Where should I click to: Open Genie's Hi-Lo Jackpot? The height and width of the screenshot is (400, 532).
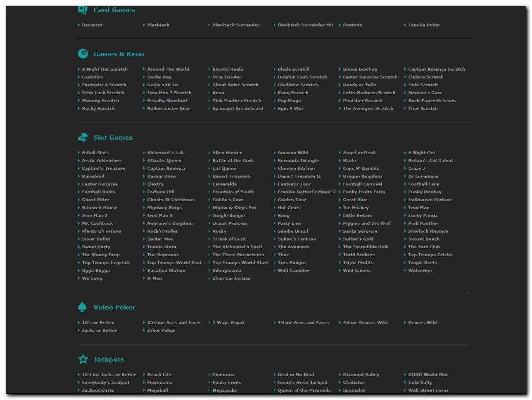pyautogui.click(x=303, y=383)
